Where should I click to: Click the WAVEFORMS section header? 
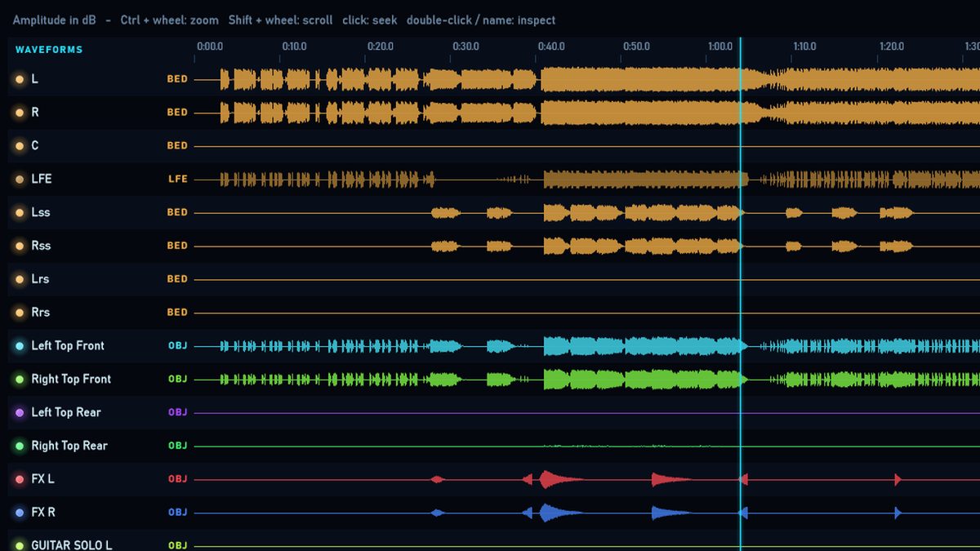[x=49, y=50]
